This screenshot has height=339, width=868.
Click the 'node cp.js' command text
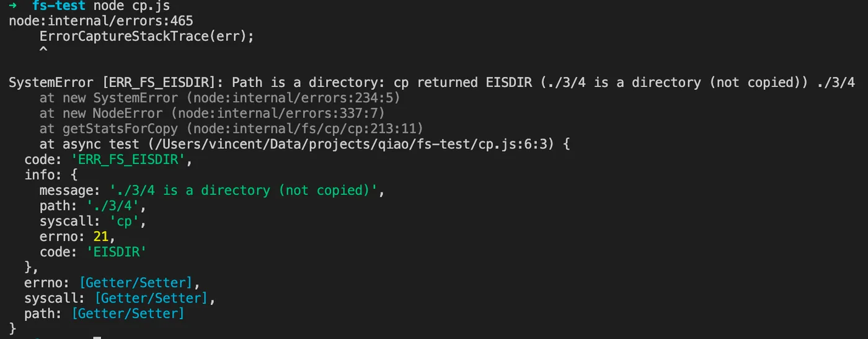point(131,6)
